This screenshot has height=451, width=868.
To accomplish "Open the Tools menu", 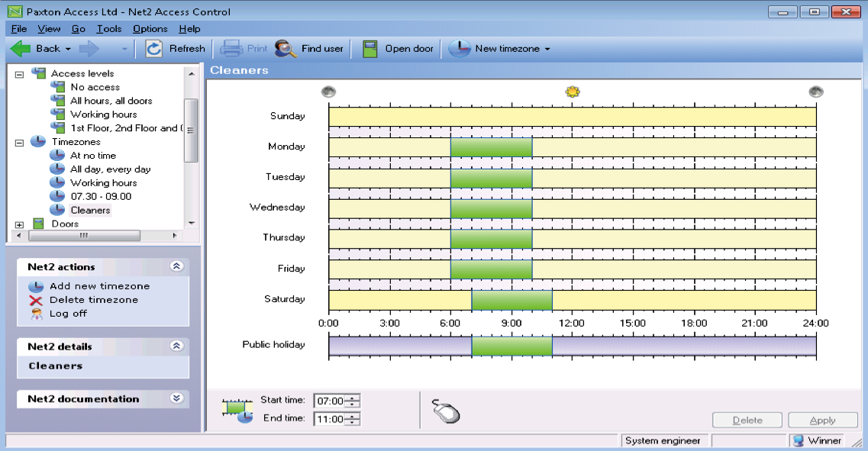I will (x=110, y=28).
